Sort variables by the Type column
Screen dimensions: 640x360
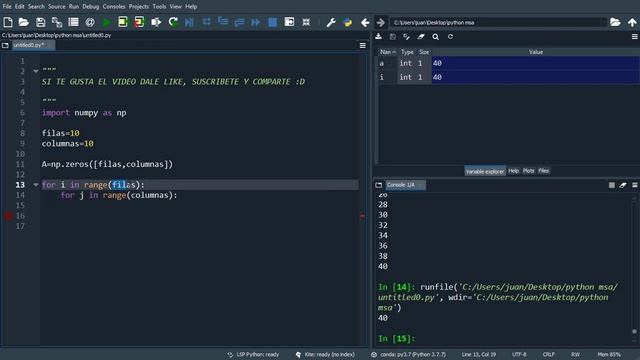(x=407, y=52)
